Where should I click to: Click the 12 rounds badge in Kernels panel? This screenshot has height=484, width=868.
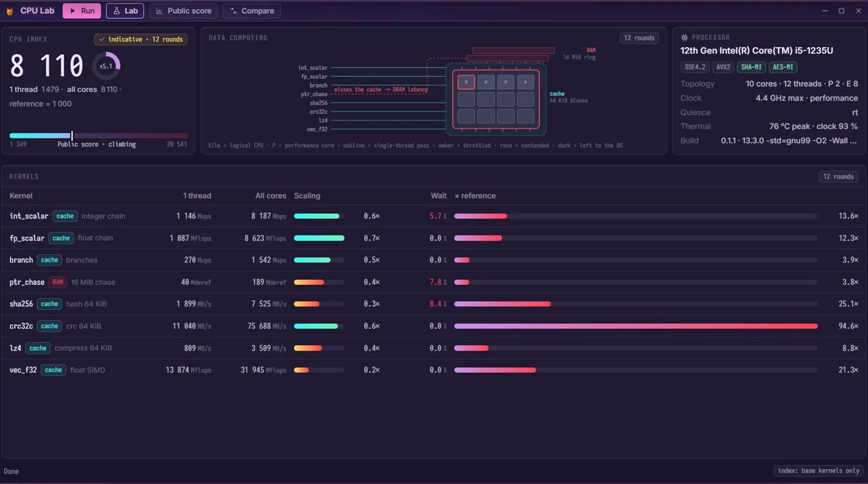(x=838, y=176)
